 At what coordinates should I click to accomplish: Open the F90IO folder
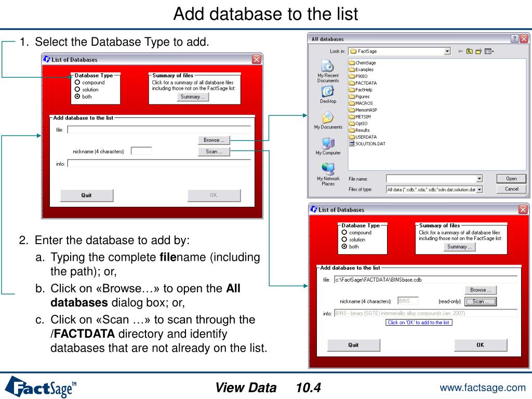[358, 76]
